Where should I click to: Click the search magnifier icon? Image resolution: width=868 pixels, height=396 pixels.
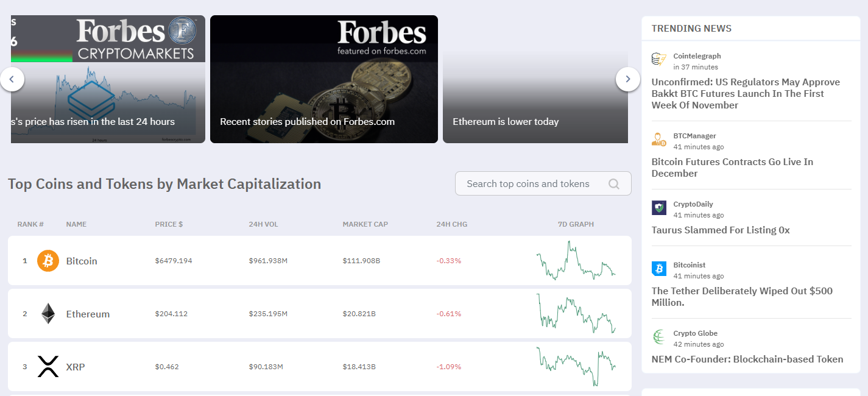[614, 183]
